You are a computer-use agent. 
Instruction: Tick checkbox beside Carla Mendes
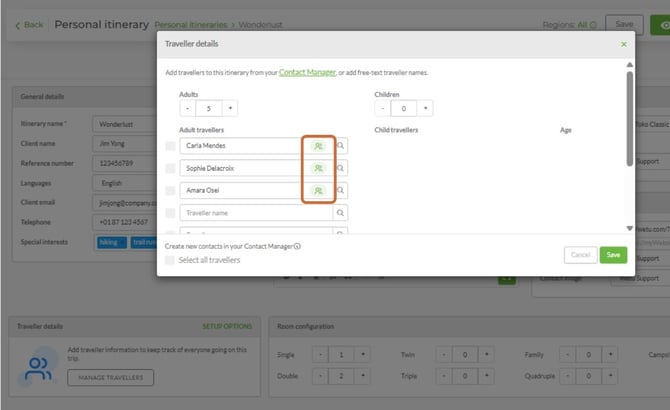point(170,146)
